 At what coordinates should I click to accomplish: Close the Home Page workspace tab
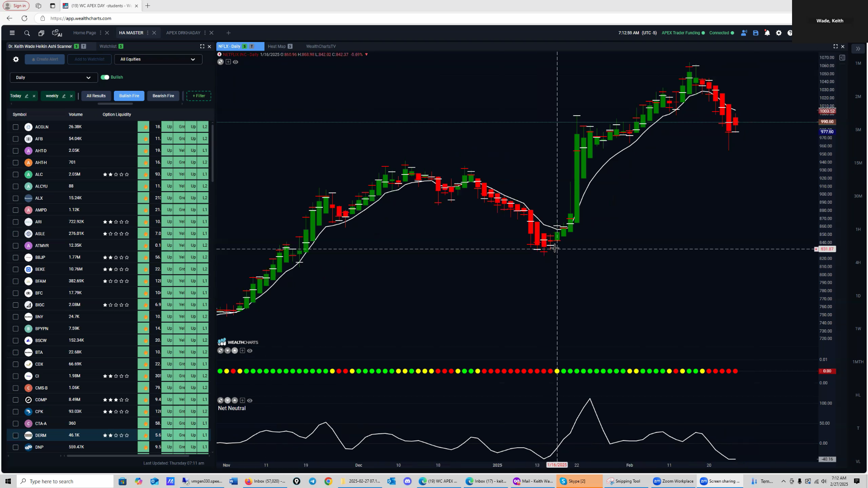107,33
